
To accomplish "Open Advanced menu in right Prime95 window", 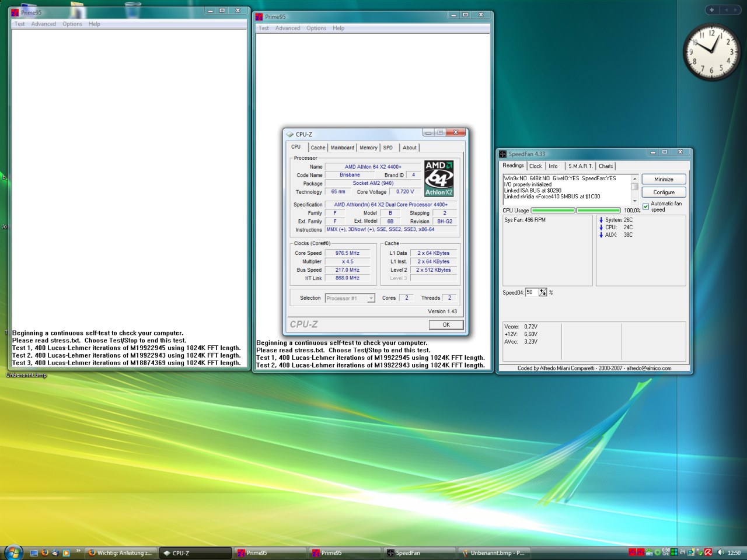I will click(288, 28).
